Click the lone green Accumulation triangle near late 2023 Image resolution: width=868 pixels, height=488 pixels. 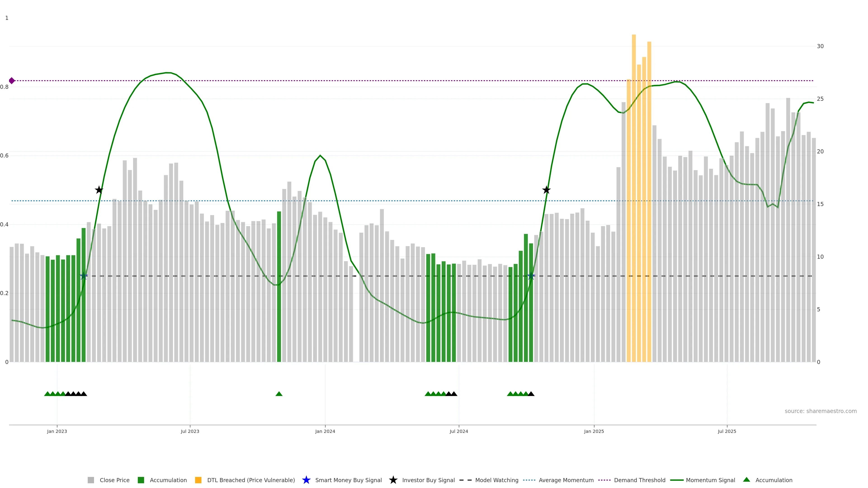(x=279, y=394)
